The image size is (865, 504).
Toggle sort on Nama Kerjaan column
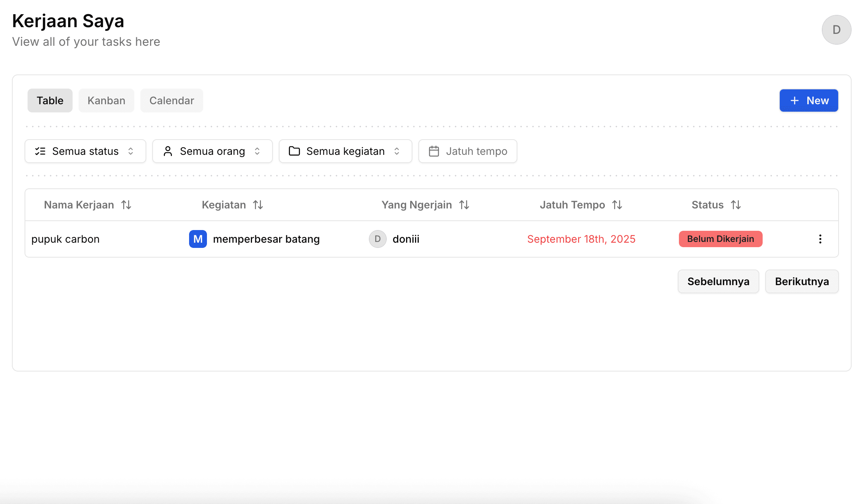126,204
